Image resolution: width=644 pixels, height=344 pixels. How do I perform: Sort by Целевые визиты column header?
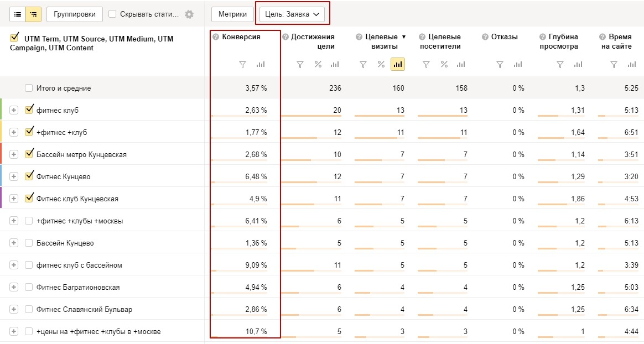pos(382,41)
